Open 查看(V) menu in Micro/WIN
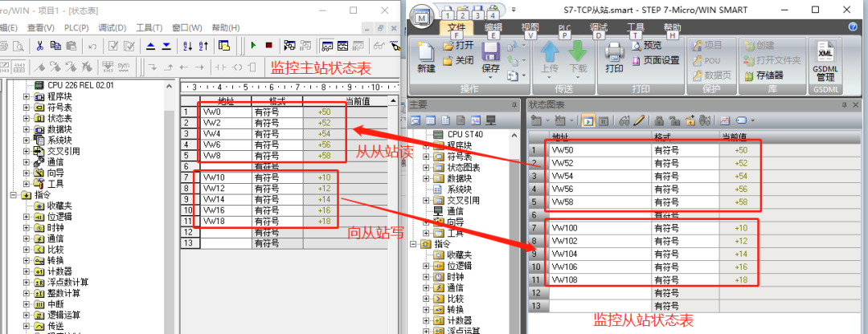This screenshot has height=334, width=868. pyautogui.click(x=41, y=27)
